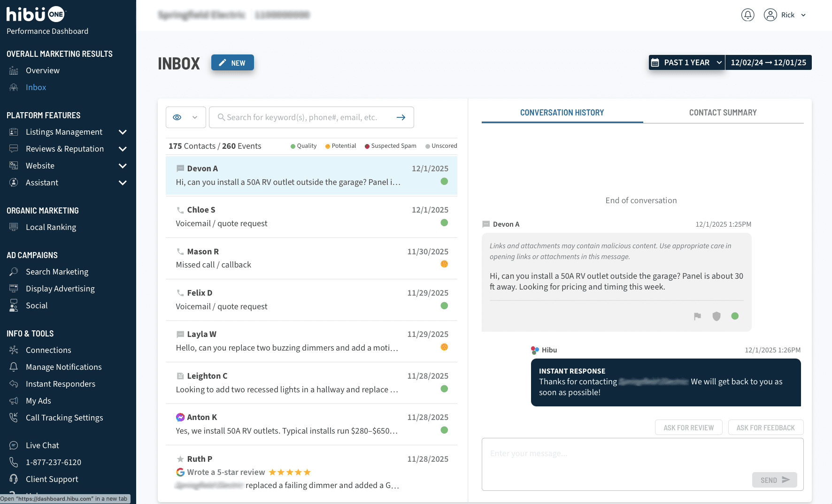This screenshot has height=504, width=832.
Task: Toggle the Suspected Spam legend filter
Action: coord(390,146)
